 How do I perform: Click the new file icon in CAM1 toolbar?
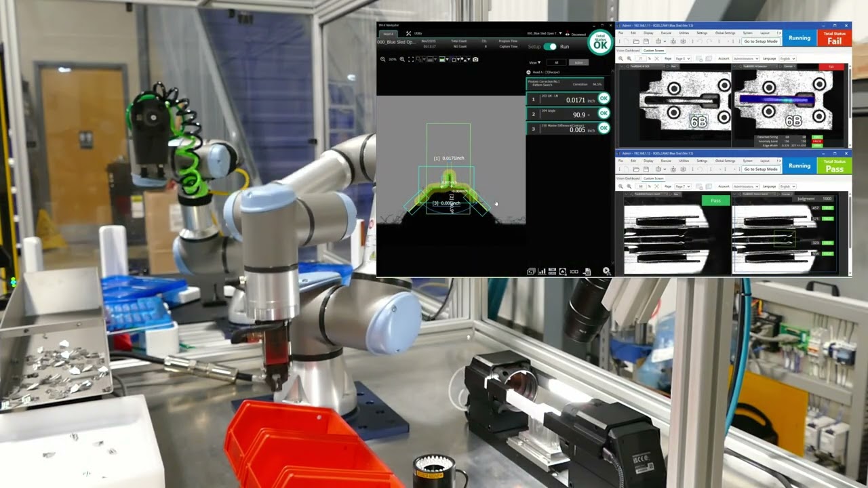[626, 41]
